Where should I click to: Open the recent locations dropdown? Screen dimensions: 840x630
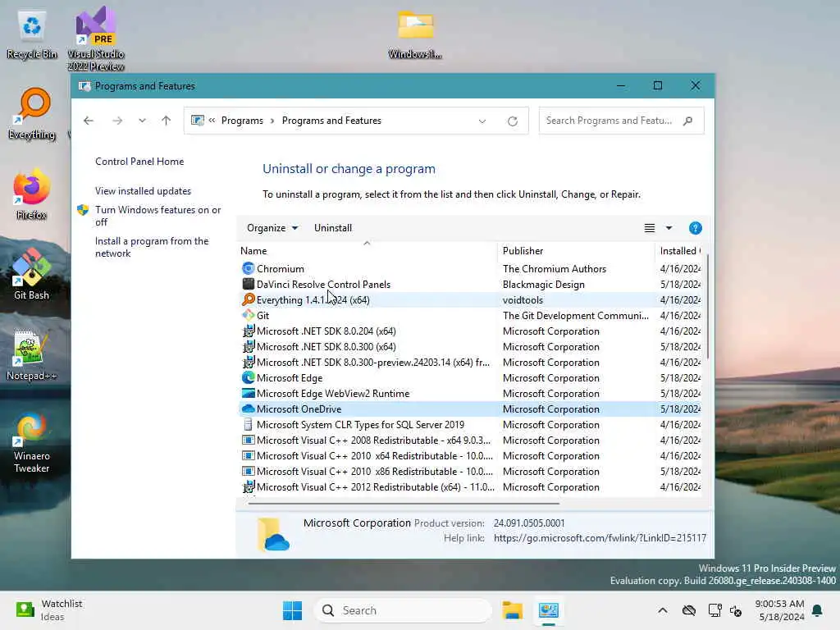point(142,121)
